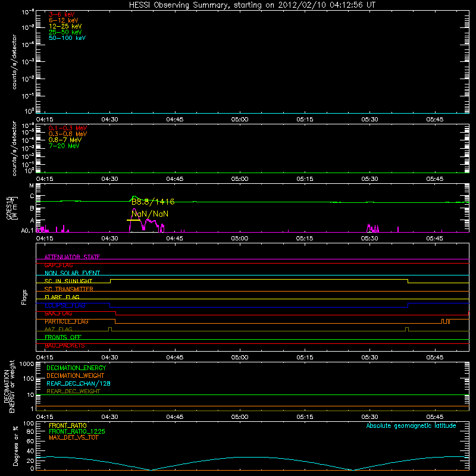Click the A0.1 tick label on GOES axis

(x=27, y=231)
